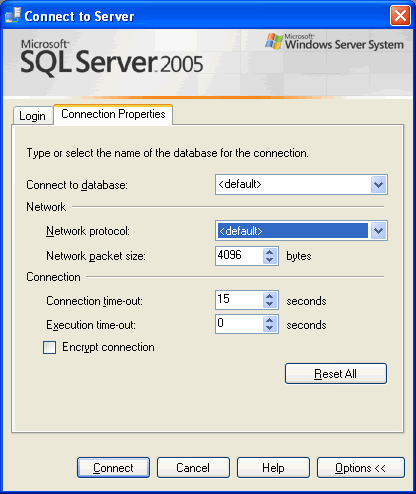Image resolution: width=416 pixels, height=494 pixels.
Task: Click the Connect button
Action: (113, 468)
